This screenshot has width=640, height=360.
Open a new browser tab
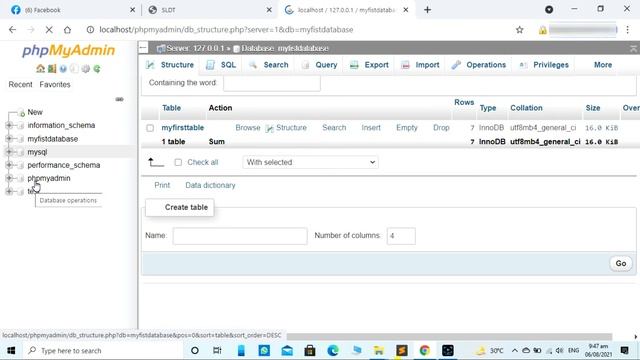point(427,10)
